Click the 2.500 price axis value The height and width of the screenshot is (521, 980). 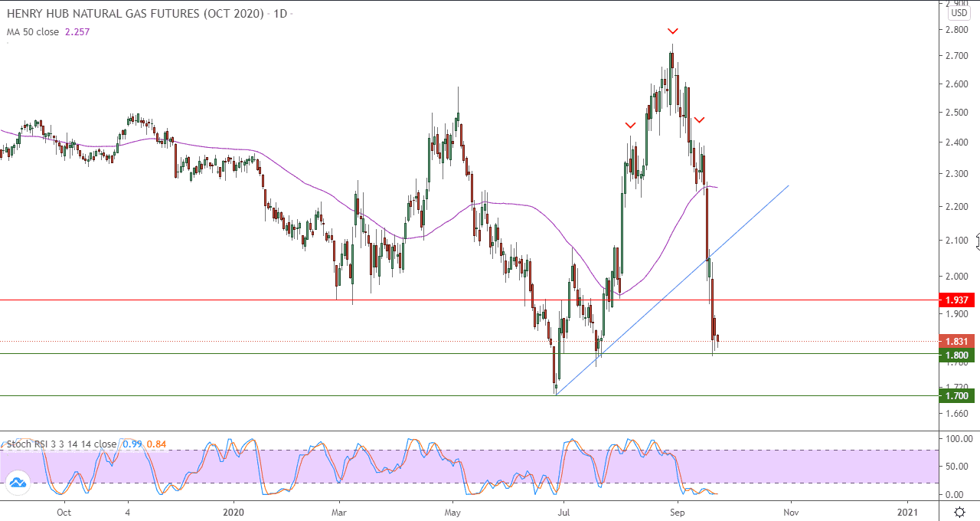click(x=959, y=113)
